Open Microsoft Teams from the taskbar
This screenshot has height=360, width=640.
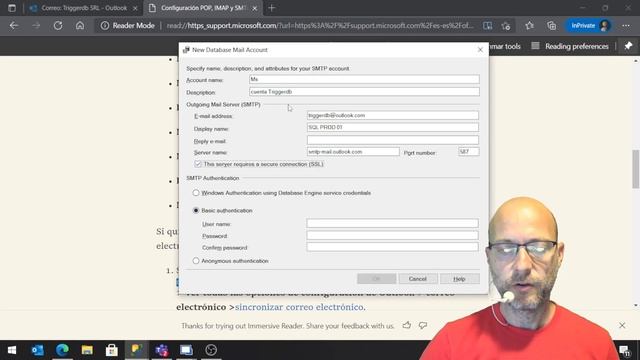click(x=162, y=350)
